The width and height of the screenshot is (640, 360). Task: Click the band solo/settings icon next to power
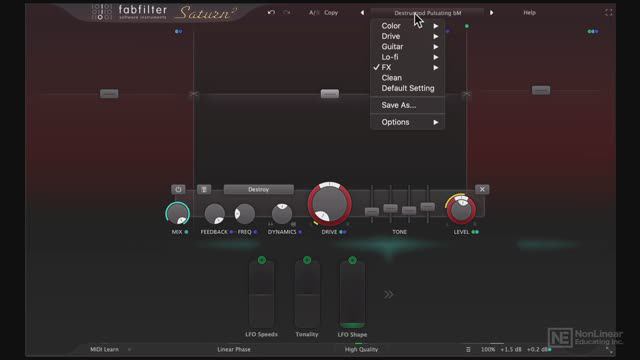[x=204, y=189]
